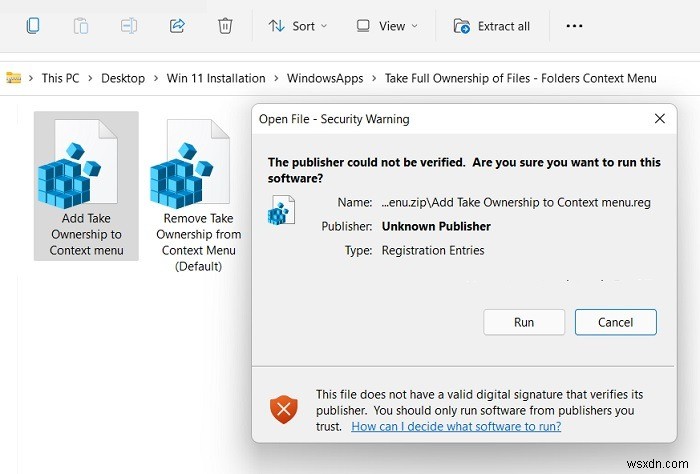700x474 pixels.
Task: Click the Delete trash icon
Action: [225, 26]
